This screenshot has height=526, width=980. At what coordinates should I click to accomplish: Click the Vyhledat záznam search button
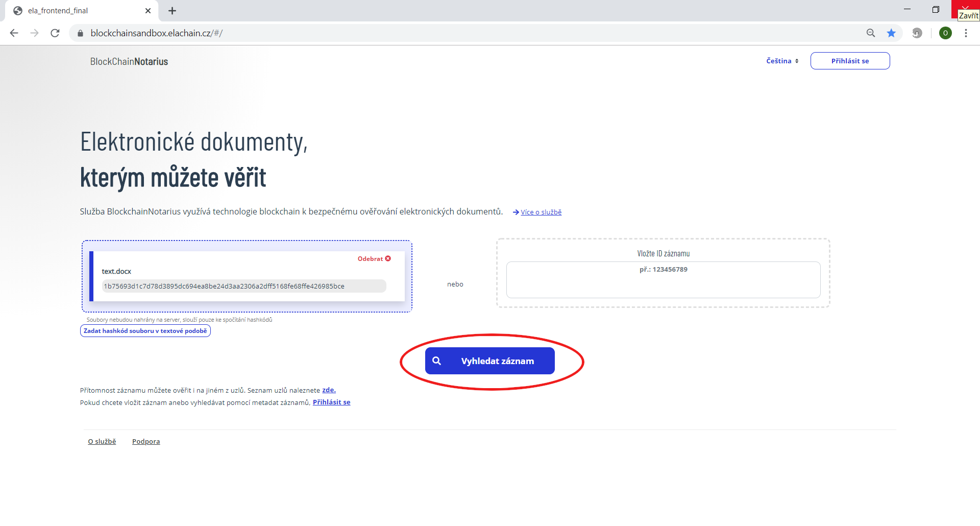coord(489,361)
